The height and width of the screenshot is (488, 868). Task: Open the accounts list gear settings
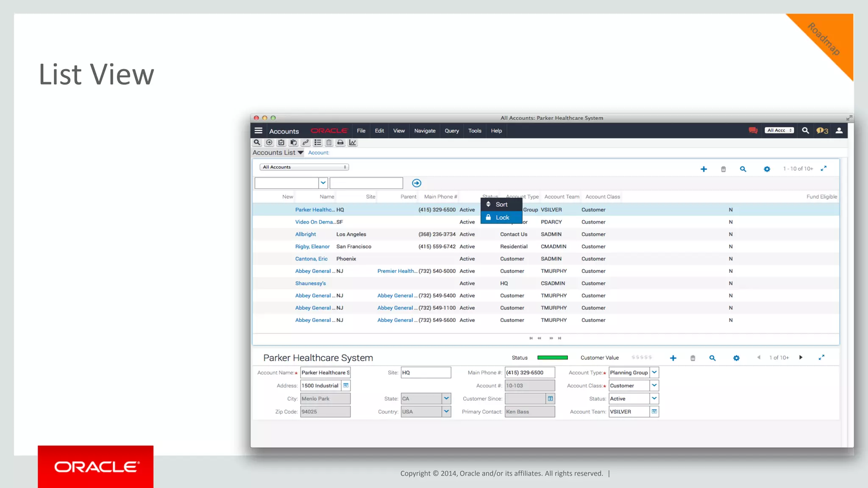(767, 169)
